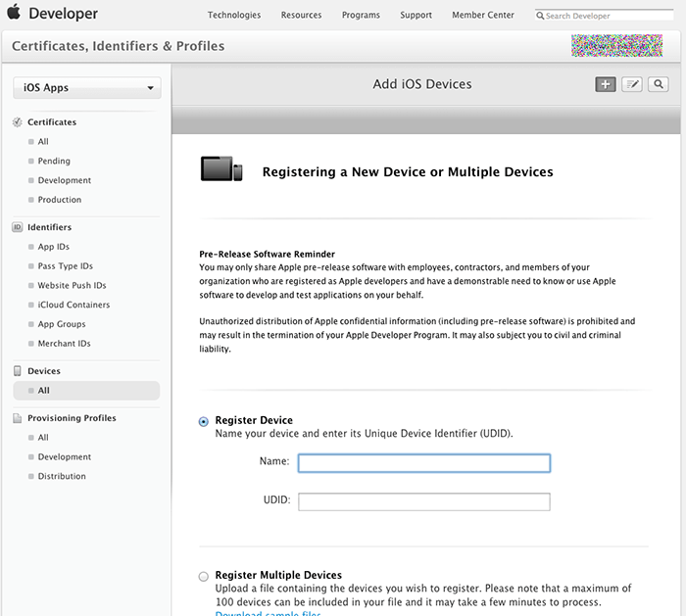Click the edit pencil icon
This screenshot has width=686, height=616.
632,84
